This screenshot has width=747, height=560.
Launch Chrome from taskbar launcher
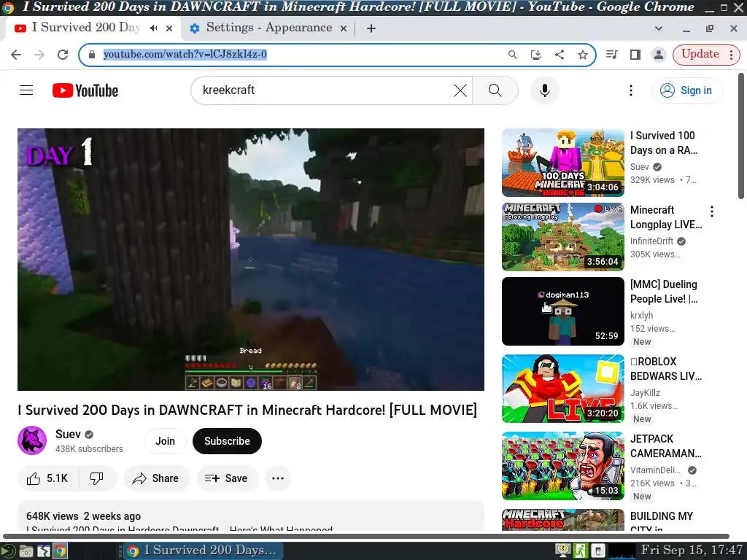[x=60, y=551]
